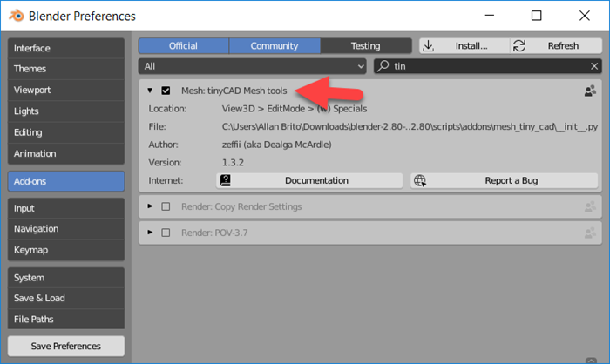The width and height of the screenshot is (610, 364).
Task: Minimize the Blender Preferences window
Action: (489, 16)
